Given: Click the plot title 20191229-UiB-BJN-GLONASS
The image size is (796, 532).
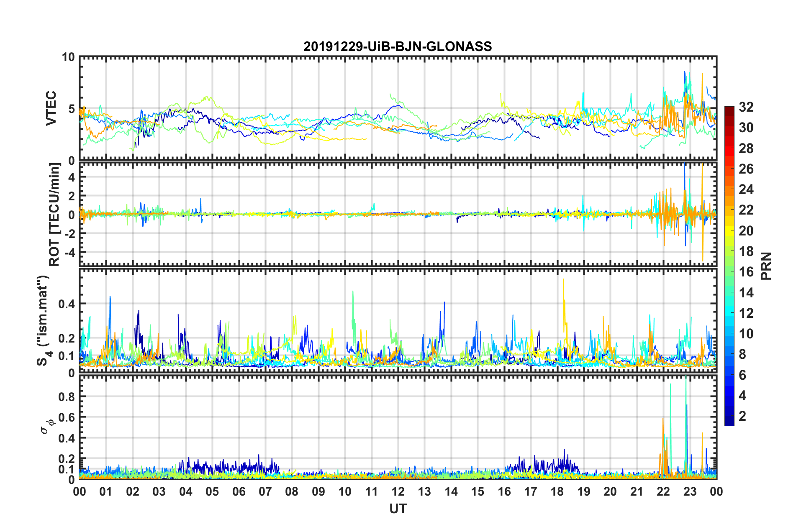Looking at the screenshot, I should (398, 46).
